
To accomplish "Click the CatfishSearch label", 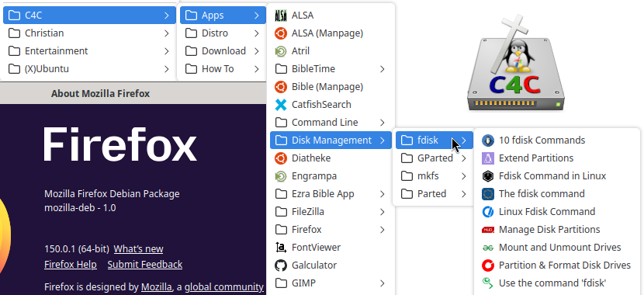I will [x=321, y=105].
